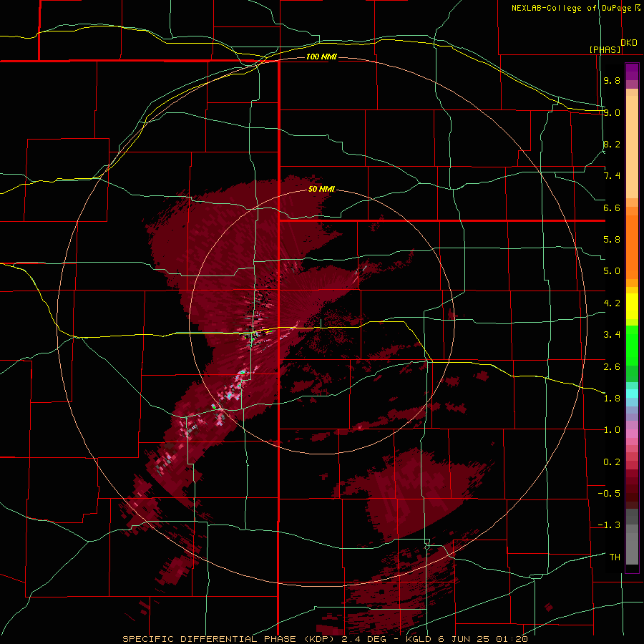Image resolution: width=644 pixels, height=644 pixels.
Task: Click the 100 NMI range ring label
Action: [321, 57]
